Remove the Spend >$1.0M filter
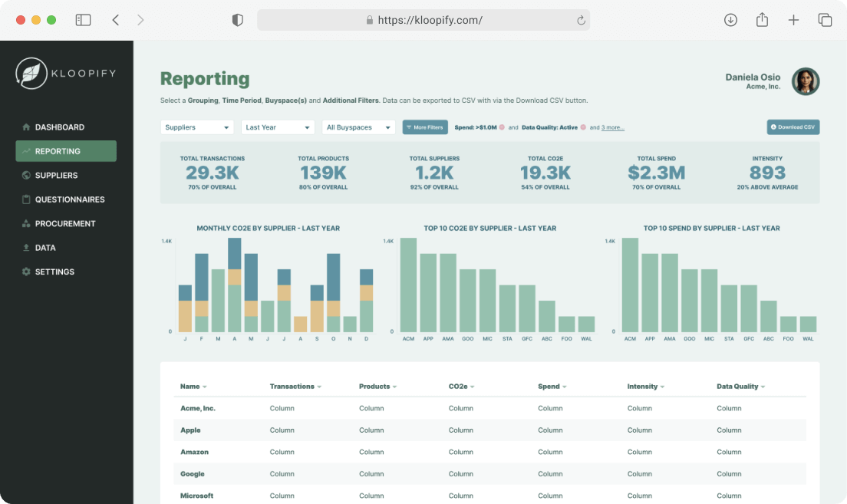847x504 pixels. pyautogui.click(x=502, y=127)
